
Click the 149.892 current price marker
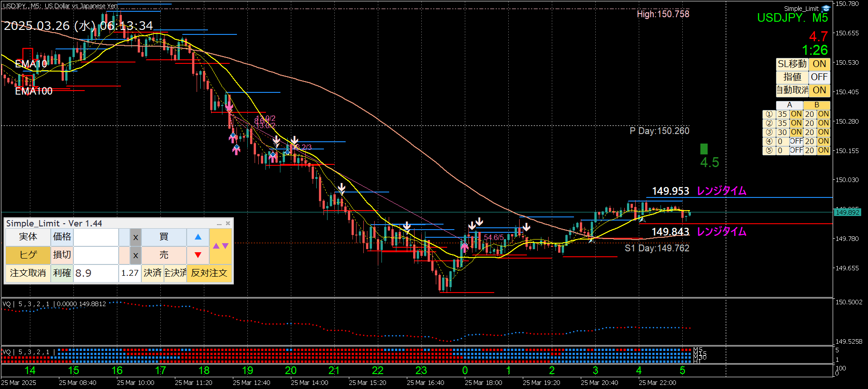click(847, 212)
